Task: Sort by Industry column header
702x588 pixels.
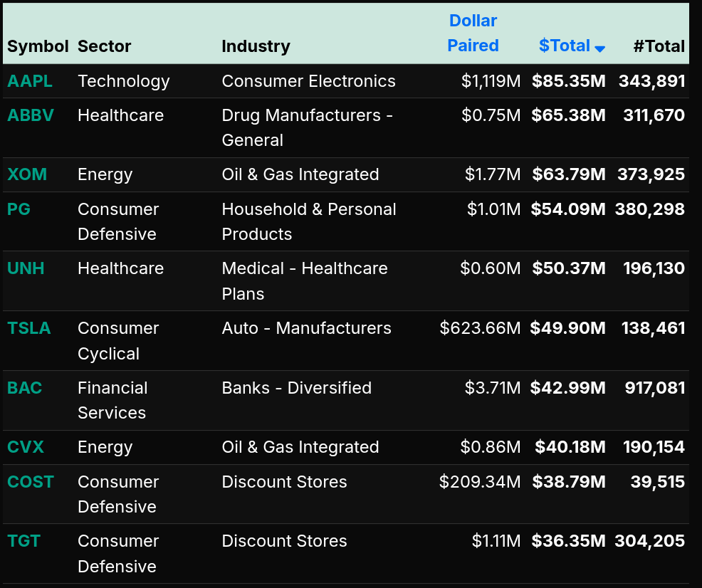Action: (256, 46)
